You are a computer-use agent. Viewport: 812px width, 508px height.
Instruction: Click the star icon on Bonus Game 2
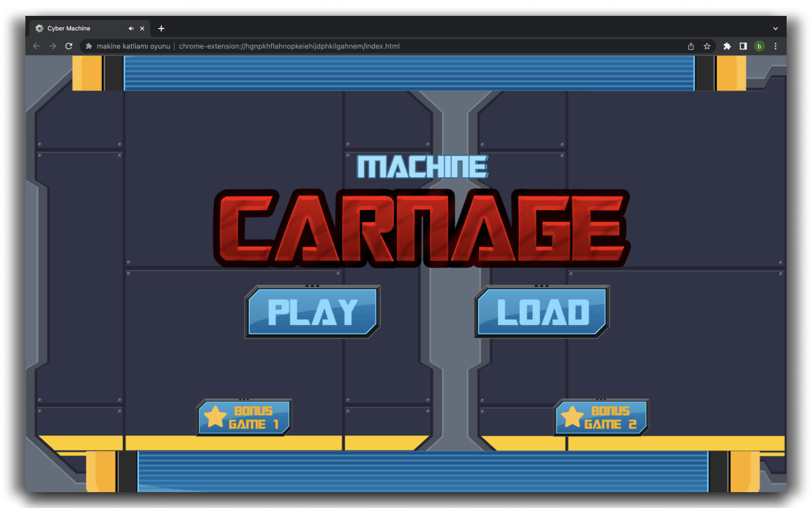coord(573,417)
